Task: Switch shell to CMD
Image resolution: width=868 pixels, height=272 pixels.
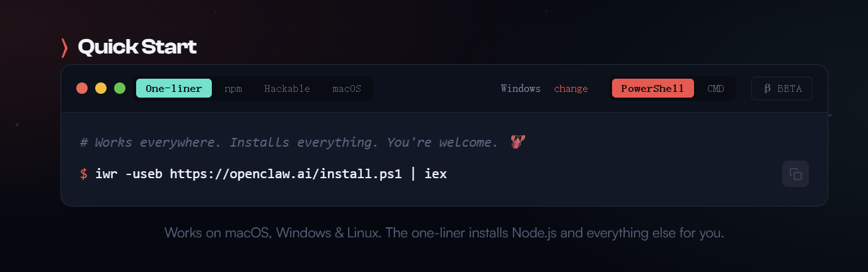Action: pyautogui.click(x=715, y=89)
